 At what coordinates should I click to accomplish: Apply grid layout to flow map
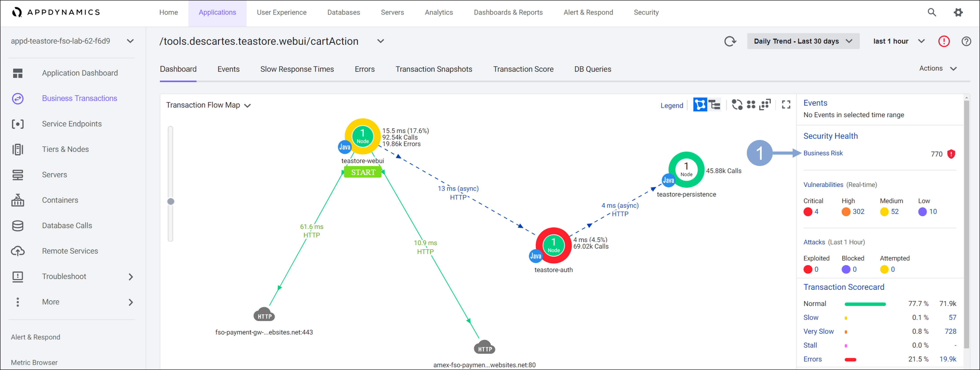[751, 105]
